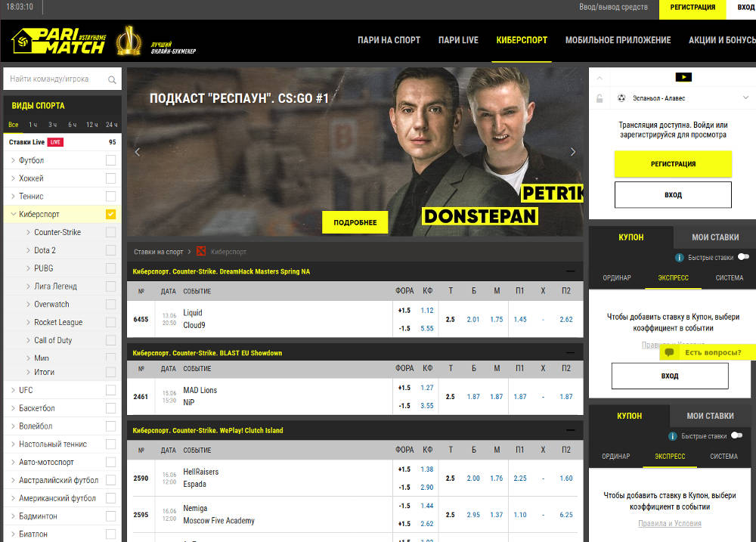Tick the Counter-Strike checkbox
The image size is (756, 542).
coord(111,232)
